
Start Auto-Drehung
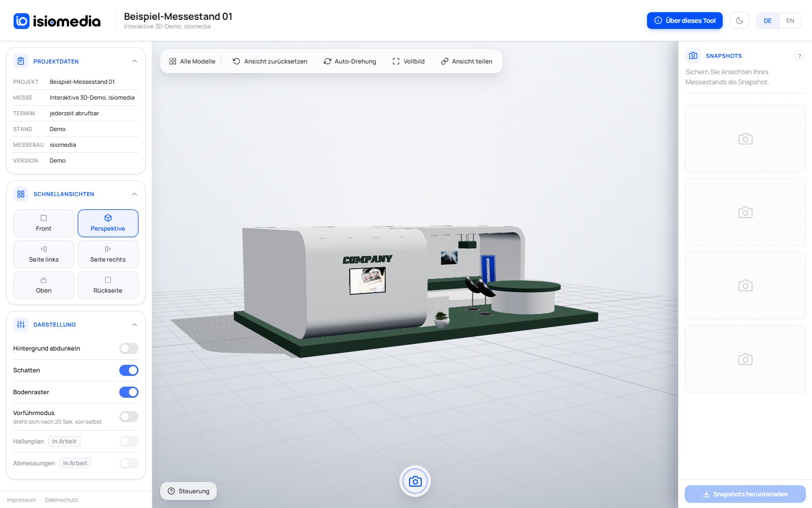[350, 61]
